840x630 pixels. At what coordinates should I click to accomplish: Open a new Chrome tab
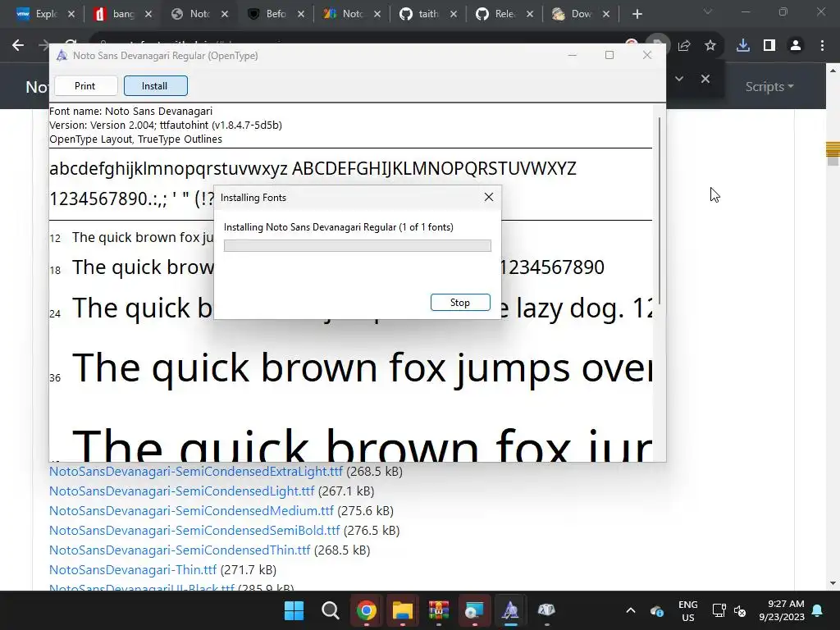tap(637, 15)
